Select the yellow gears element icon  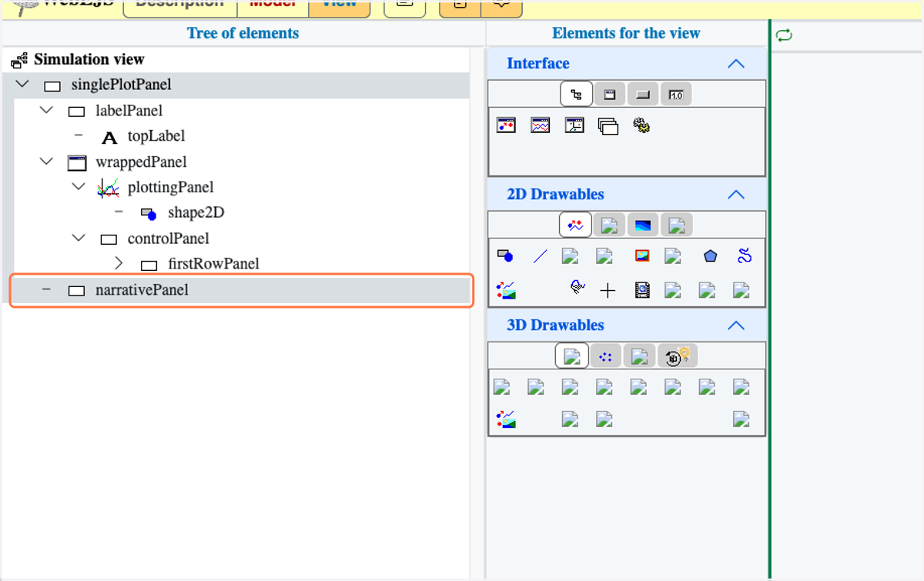tap(641, 125)
